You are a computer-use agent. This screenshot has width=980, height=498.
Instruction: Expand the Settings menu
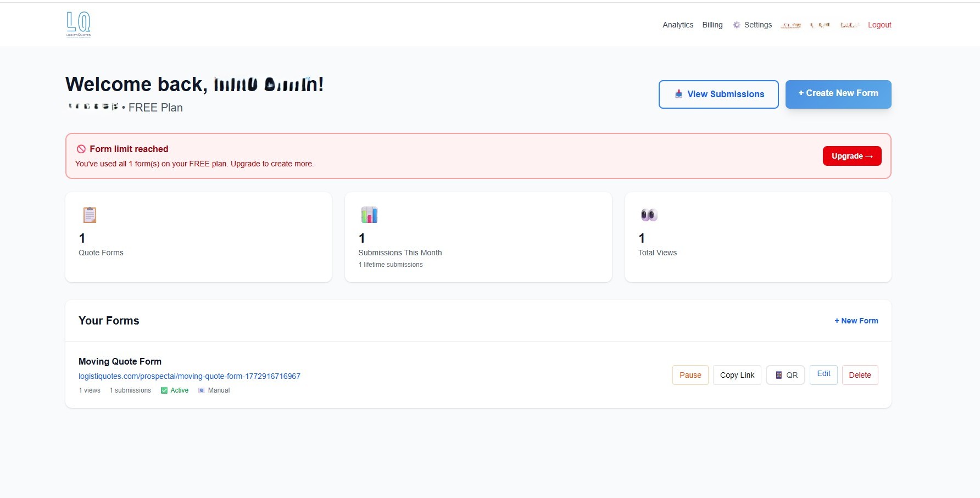[758, 25]
